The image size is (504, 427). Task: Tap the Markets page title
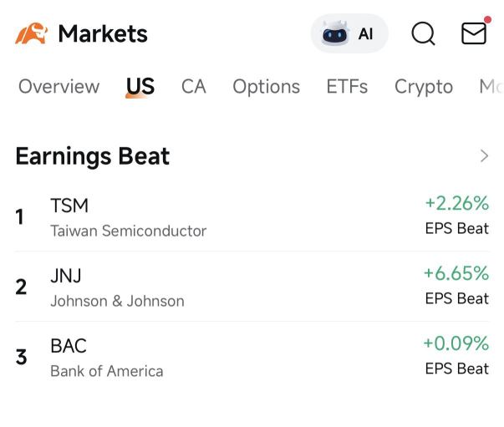103,33
